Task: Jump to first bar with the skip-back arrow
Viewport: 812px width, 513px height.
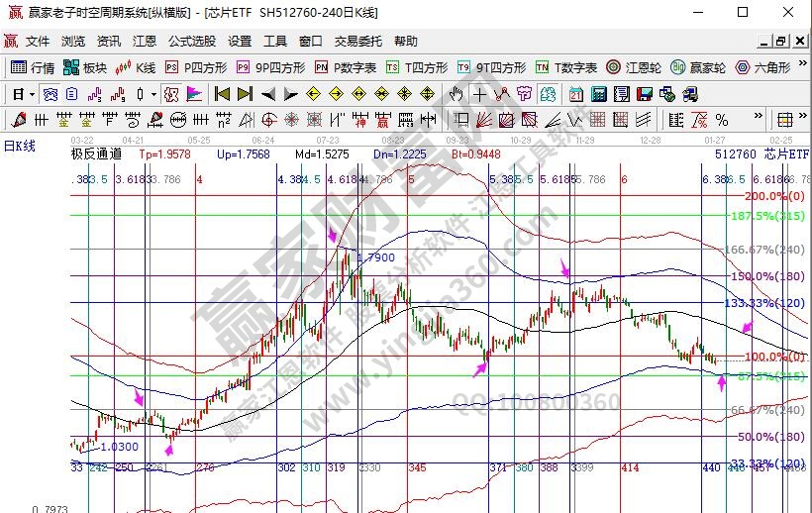Action: pos(222,94)
